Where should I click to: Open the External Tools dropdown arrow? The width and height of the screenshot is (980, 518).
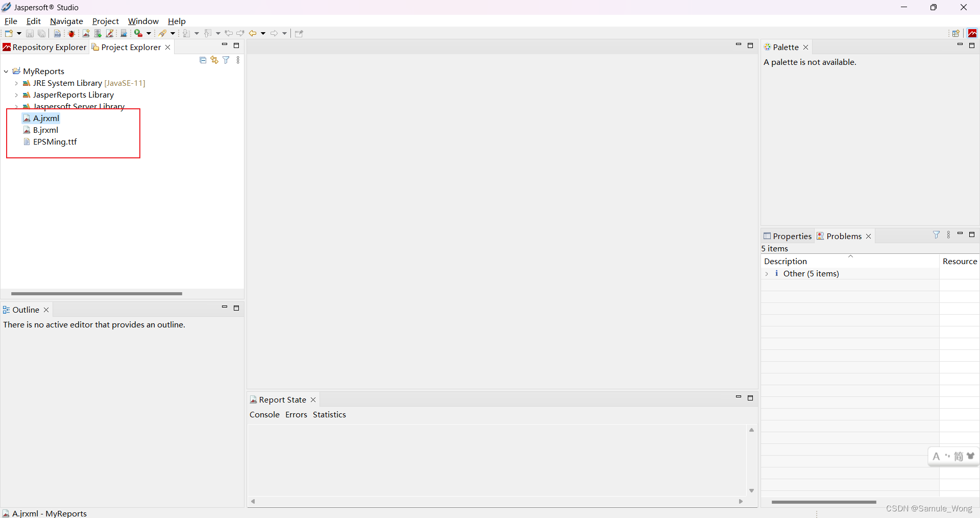[x=149, y=34]
